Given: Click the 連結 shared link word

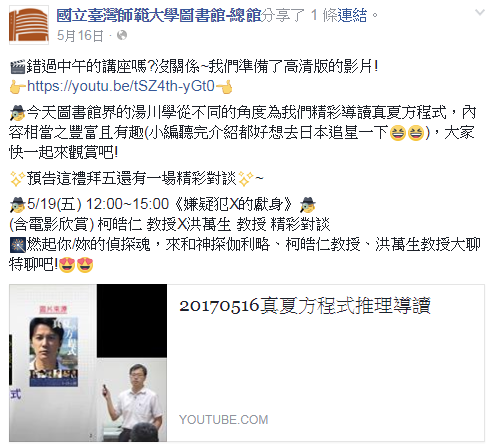Looking at the screenshot, I should [x=352, y=15].
